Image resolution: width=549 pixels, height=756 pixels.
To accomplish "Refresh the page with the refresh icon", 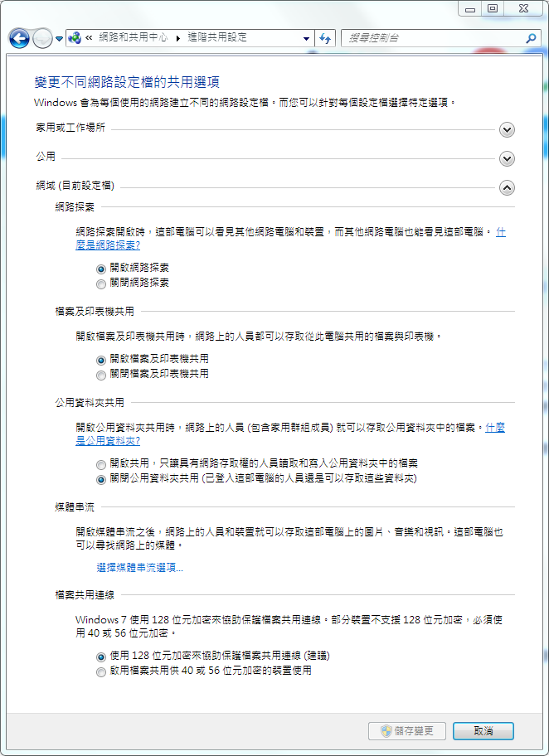I will pyautogui.click(x=325, y=38).
